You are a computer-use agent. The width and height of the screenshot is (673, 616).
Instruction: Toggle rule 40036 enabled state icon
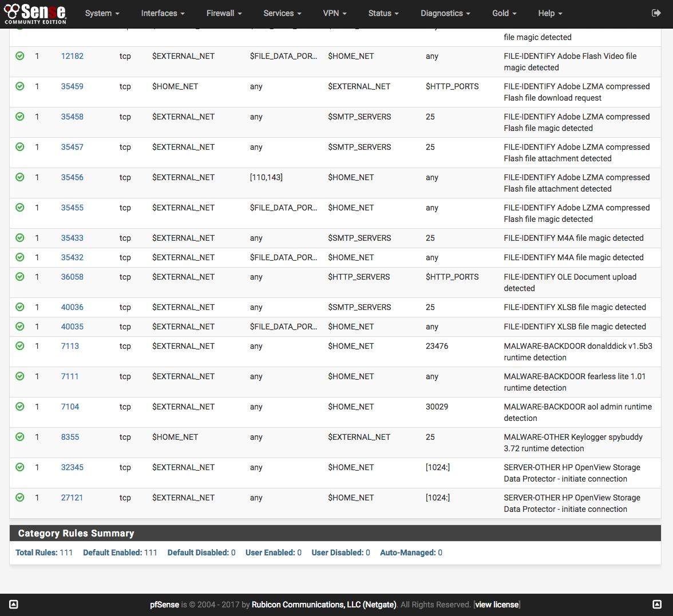(x=20, y=307)
